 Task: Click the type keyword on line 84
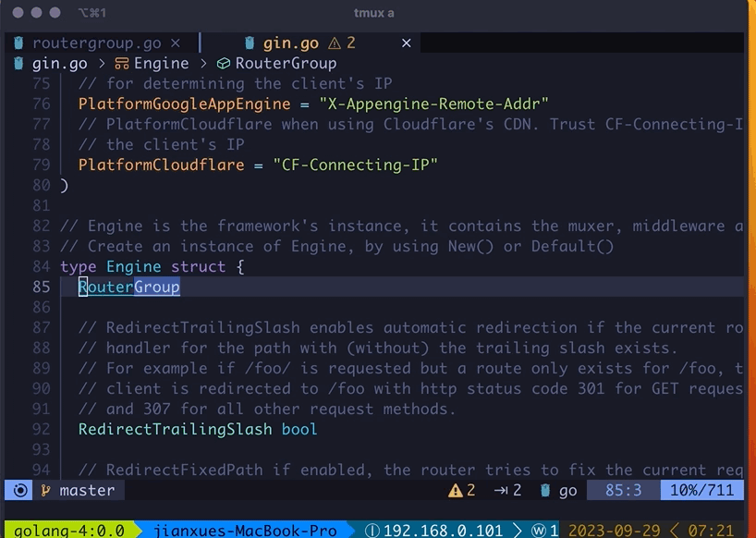tap(79, 266)
